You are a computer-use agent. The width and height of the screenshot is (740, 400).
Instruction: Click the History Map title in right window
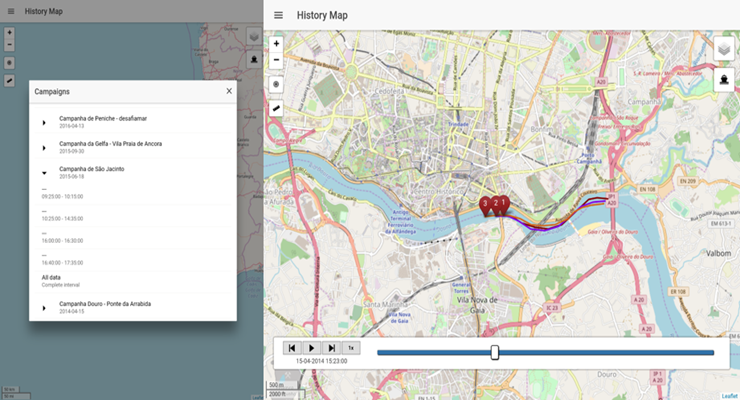322,15
